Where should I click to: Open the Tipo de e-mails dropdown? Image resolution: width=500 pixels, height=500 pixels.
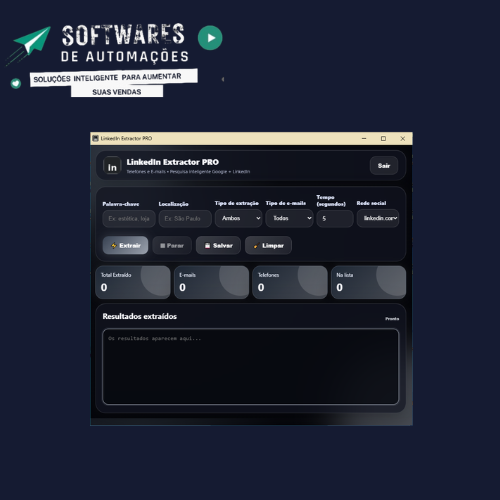[289, 218]
